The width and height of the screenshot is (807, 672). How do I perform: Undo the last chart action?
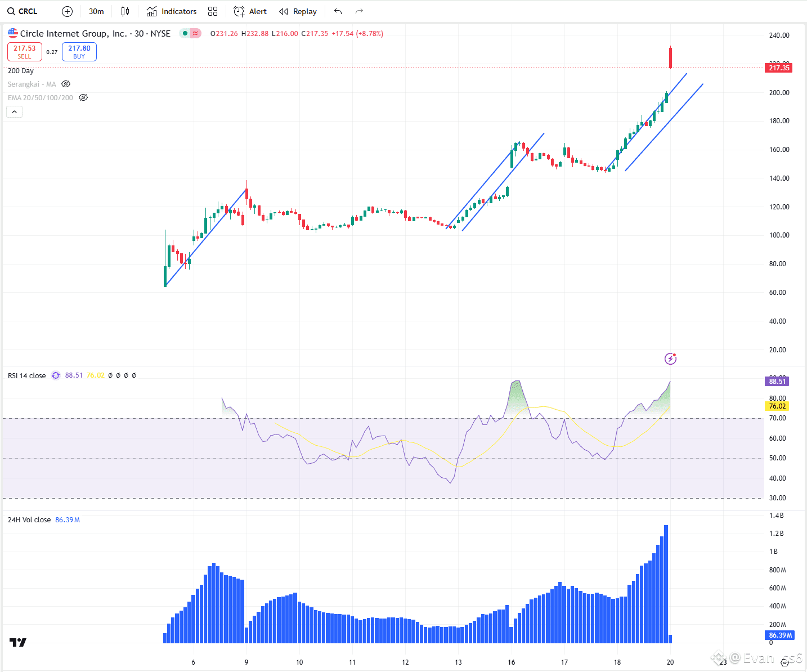[338, 11]
